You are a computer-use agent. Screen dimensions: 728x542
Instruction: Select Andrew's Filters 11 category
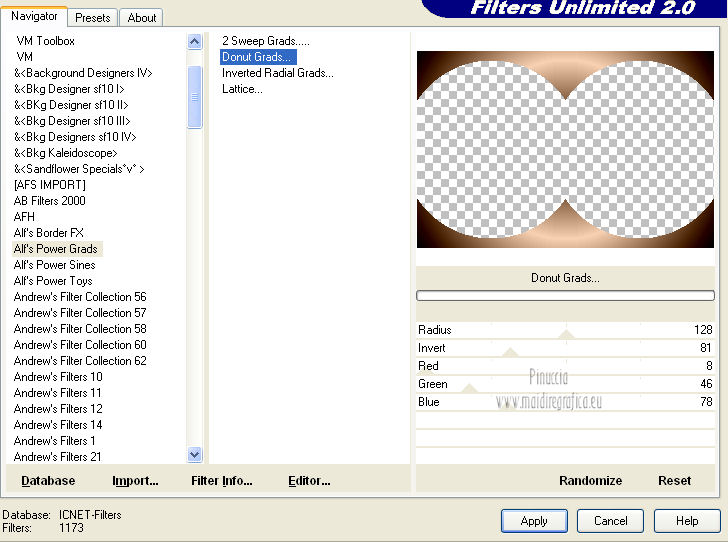point(58,393)
